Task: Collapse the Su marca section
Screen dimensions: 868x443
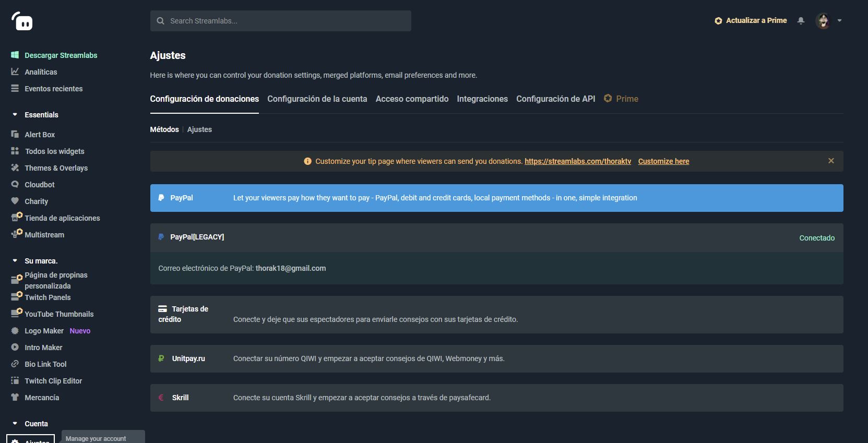Action: point(15,261)
